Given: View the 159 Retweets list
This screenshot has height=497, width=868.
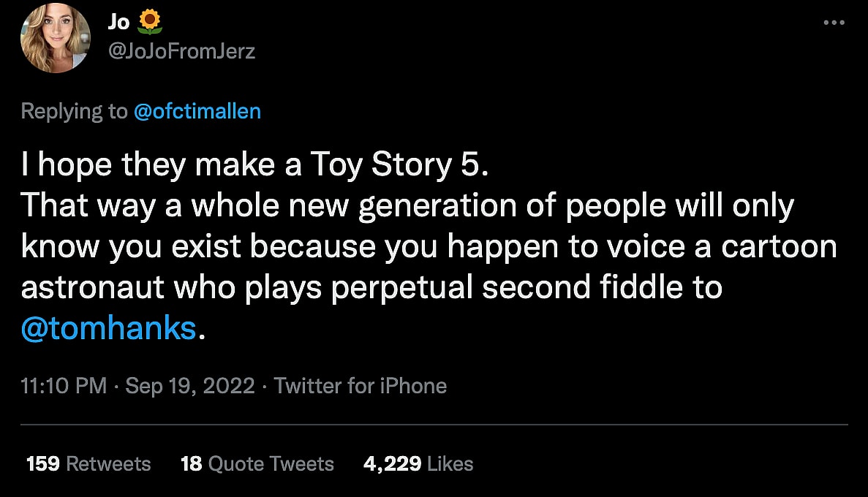Looking at the screenshot, I should [x=88, y=463].
